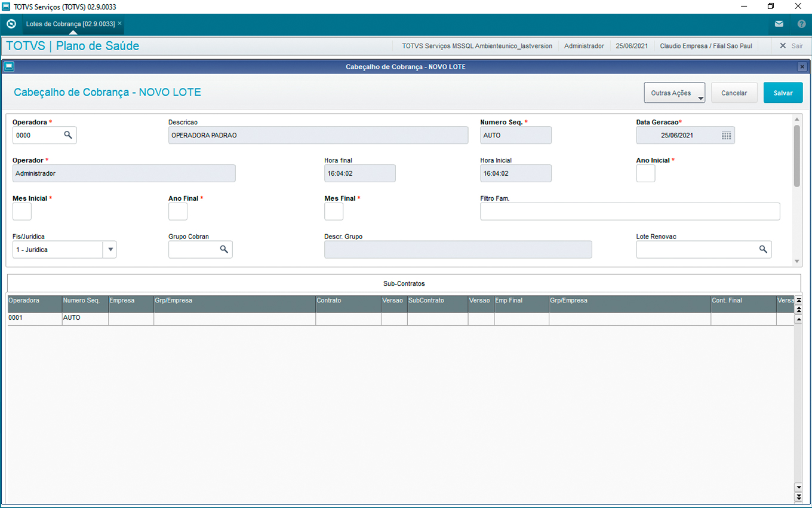Click the Grupo Cobran lookup magnifier
Viewport: 812px width, 508px height.
(224, 249)
